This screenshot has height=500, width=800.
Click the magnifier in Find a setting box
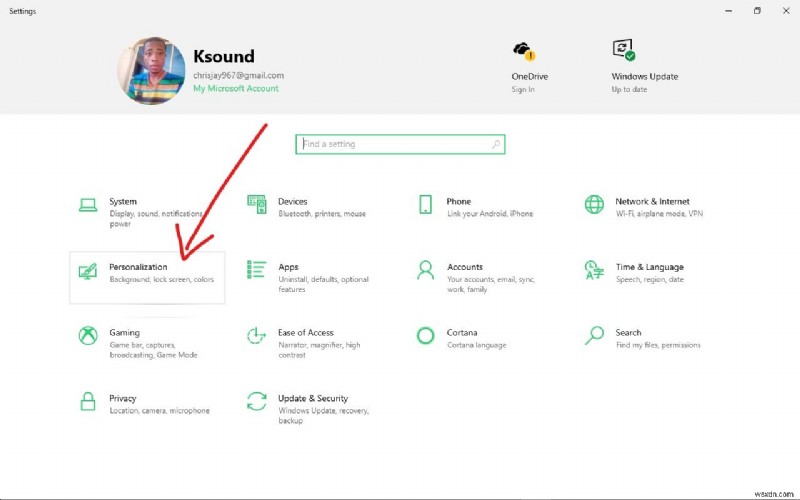(495, 144)
